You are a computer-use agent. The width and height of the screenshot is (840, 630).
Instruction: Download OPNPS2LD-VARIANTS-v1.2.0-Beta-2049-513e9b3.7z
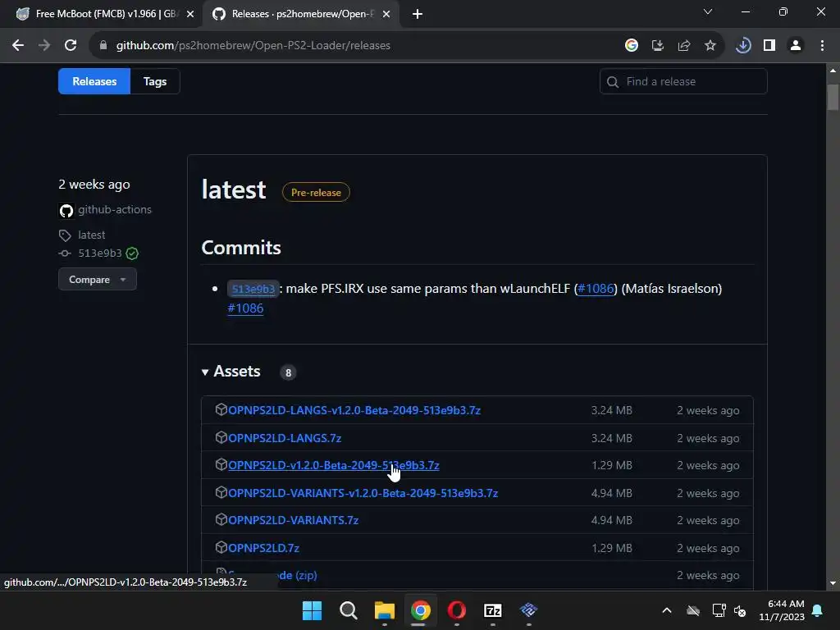tap(363, 493)
